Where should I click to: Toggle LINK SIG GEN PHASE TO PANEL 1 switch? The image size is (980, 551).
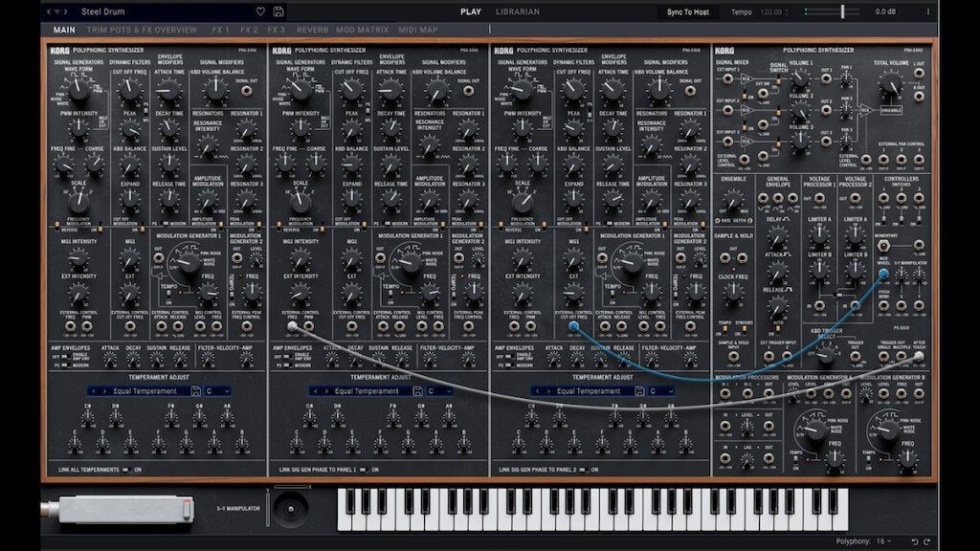point(364,470)
